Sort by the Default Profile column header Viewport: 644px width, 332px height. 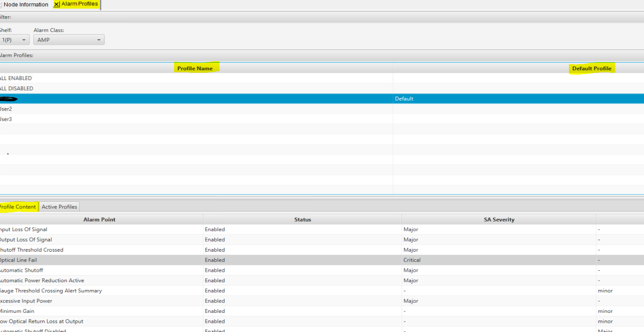[x=592, y=68]
